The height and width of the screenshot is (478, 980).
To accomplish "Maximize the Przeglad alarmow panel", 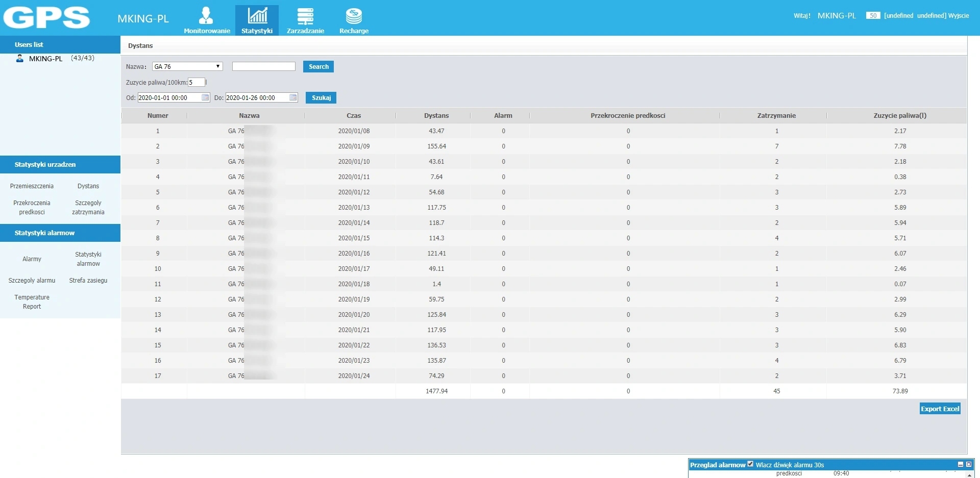I will [x=969, y=464].
